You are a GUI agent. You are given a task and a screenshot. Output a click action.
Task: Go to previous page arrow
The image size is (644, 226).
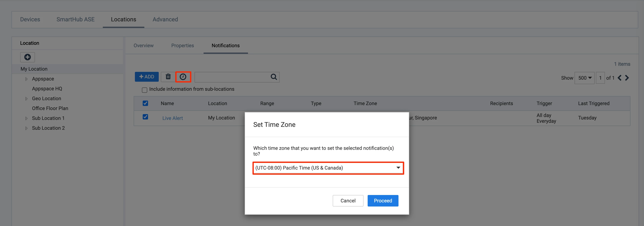(620, 78)
